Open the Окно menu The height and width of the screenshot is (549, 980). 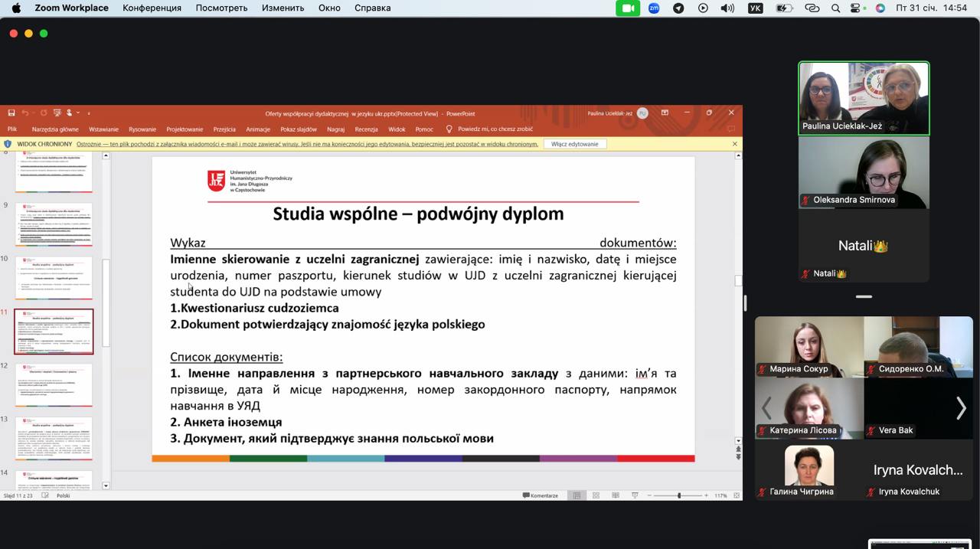pos(329,8)
